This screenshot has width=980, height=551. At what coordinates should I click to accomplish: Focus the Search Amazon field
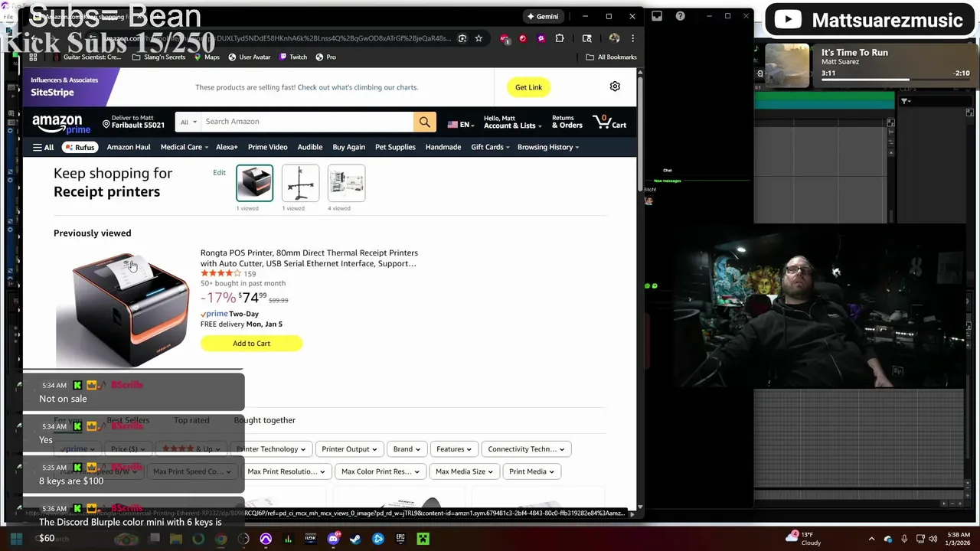306,122
